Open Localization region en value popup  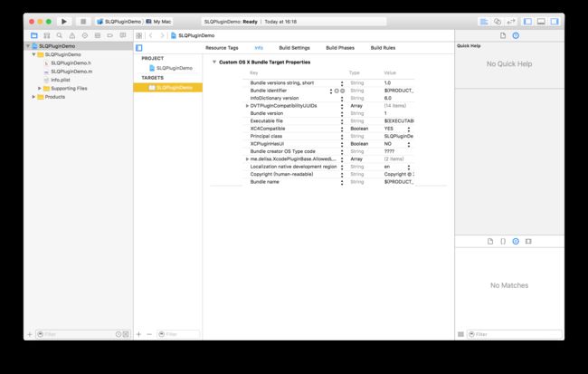409,168
